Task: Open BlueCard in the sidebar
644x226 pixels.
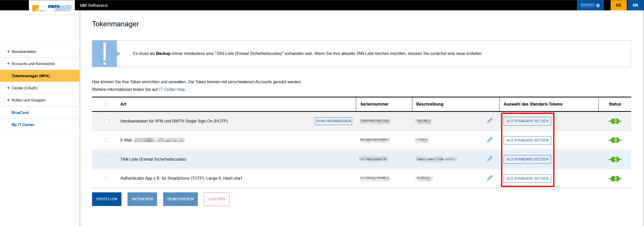Action: (x=20, y=113)
